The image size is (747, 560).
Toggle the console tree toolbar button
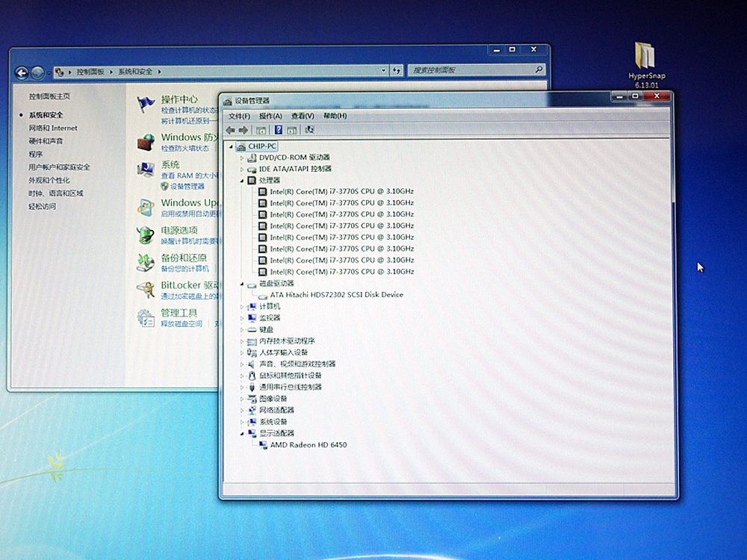(x=261, y=130)
